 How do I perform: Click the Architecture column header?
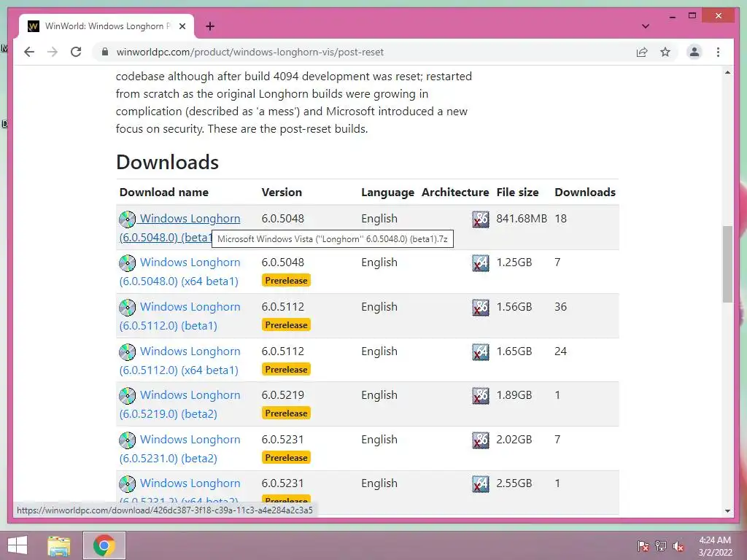pyautogui.click(x=455, y=192)
